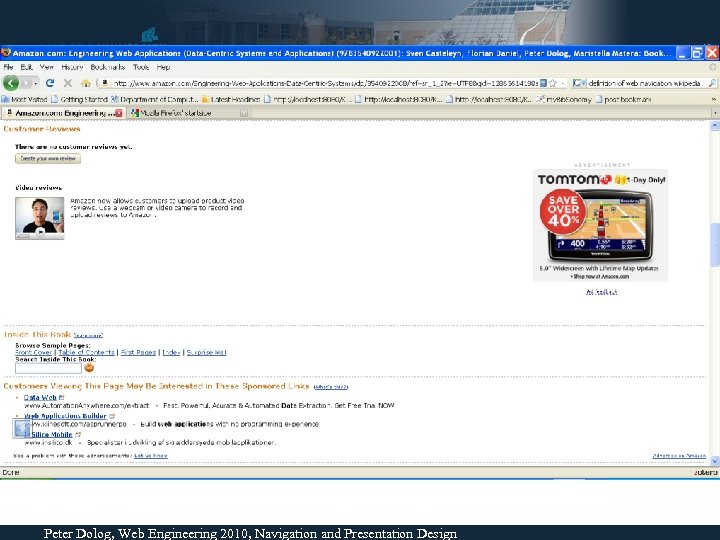Click the Customer Reviews heading
Image resolution: width=720 pixels, height=540 pixels.
(42, 129)
